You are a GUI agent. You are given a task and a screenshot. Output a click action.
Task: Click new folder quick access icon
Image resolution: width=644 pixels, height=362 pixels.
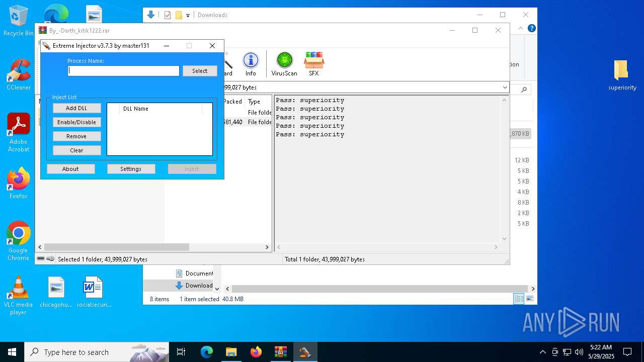[179, 15]
